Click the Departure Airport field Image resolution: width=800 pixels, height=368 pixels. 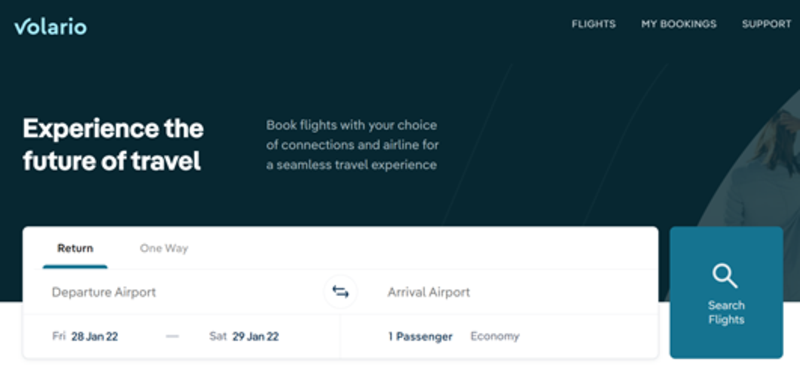173,292
